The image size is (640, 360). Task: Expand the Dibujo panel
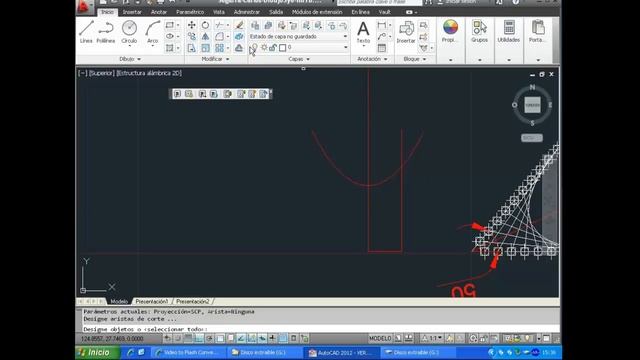[x=130, y=59]
